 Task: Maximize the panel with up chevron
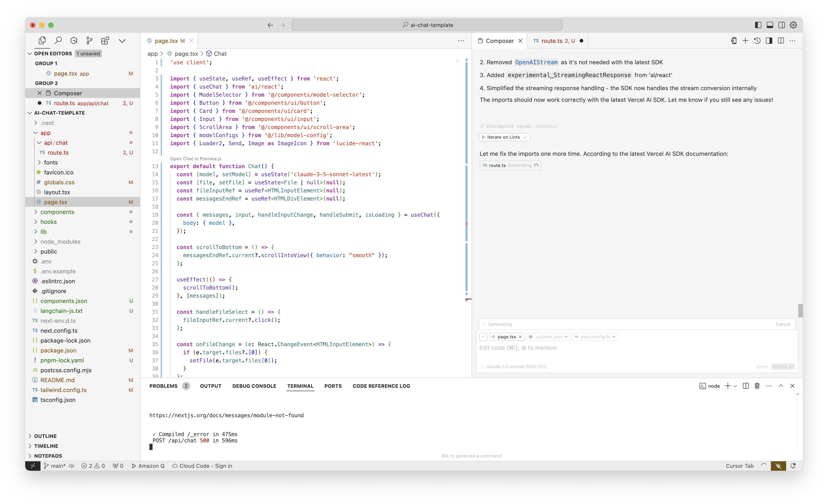tap(781, 386)
